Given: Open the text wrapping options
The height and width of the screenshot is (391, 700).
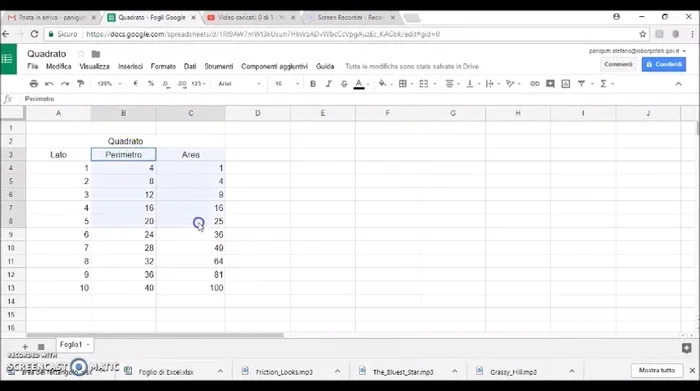Looking at the screenshot, I should click(x=489, y=83).
